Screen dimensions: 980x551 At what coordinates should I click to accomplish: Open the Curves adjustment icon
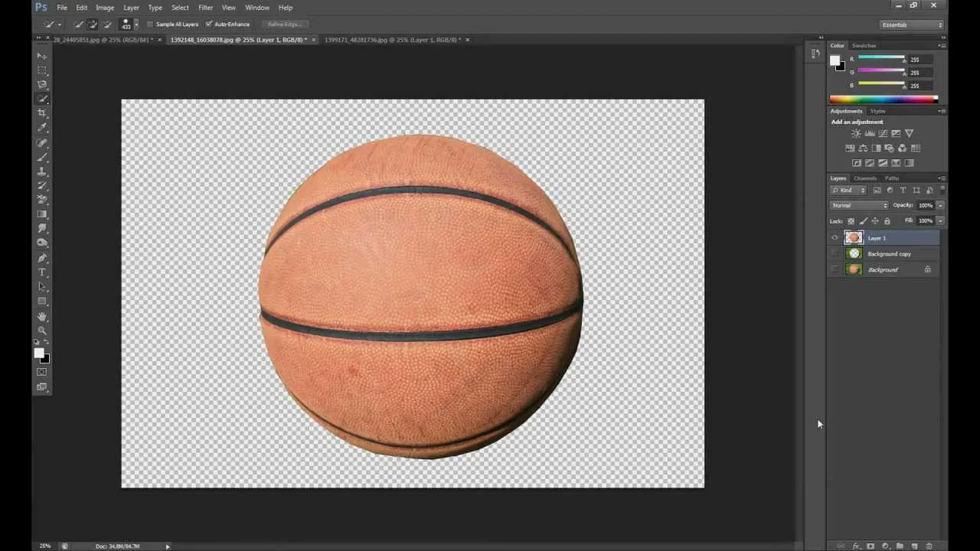884,133
